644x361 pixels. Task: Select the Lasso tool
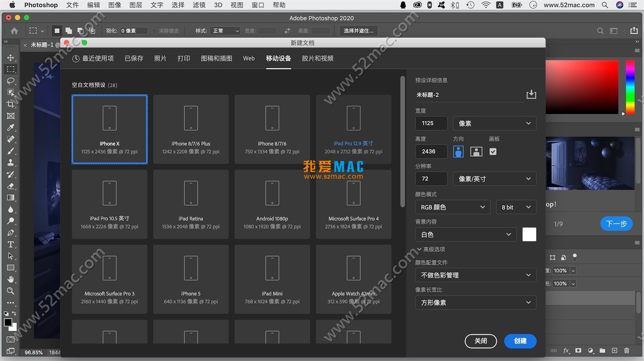tap(11, 81)
